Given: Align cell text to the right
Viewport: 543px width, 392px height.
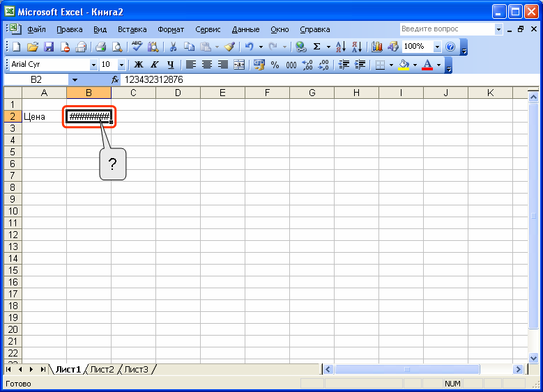Looking at the screenshot, I should point(223,65).
